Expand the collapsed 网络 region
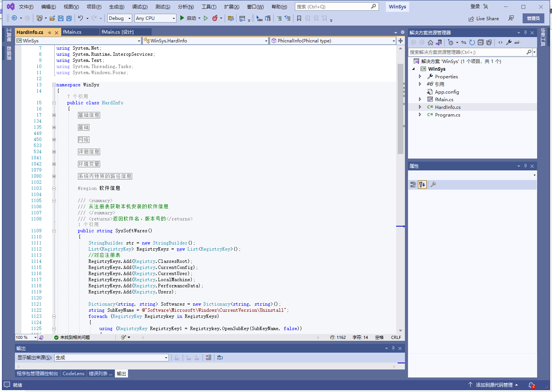This screenshot has width=552, height=392. [x=54, y=139]
